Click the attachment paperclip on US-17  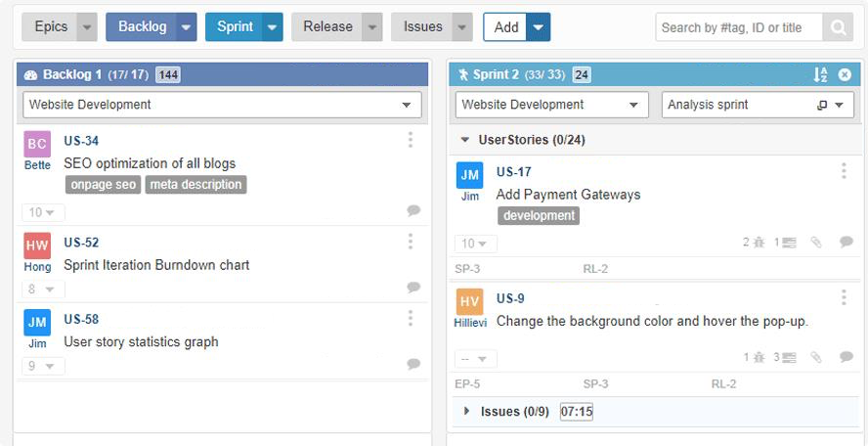(817, 243)
